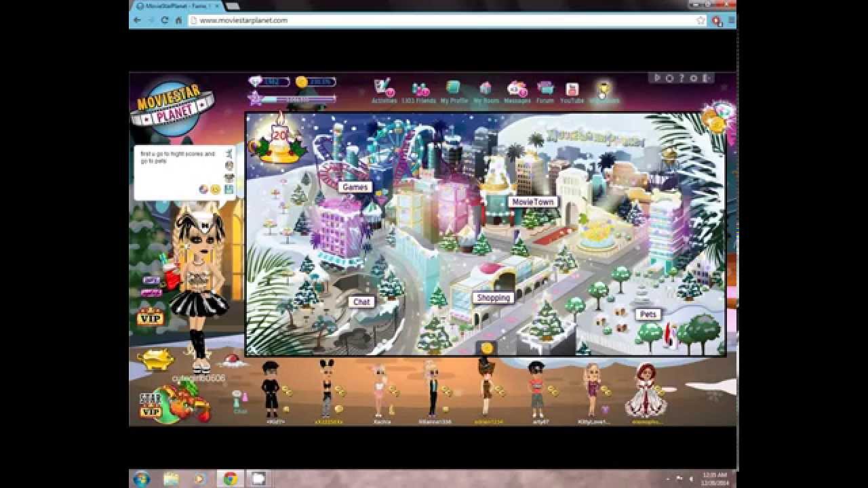The height and width of the screenshot is (488, 868).
Task: Open the My Profile icon
Action: click(x=453, y=88)
